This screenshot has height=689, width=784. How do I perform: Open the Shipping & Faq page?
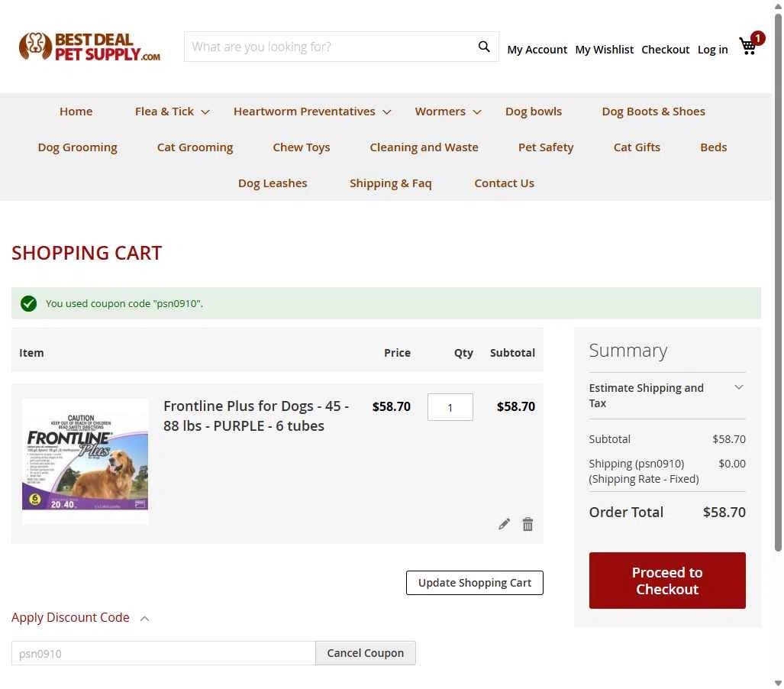click(391, 183)
